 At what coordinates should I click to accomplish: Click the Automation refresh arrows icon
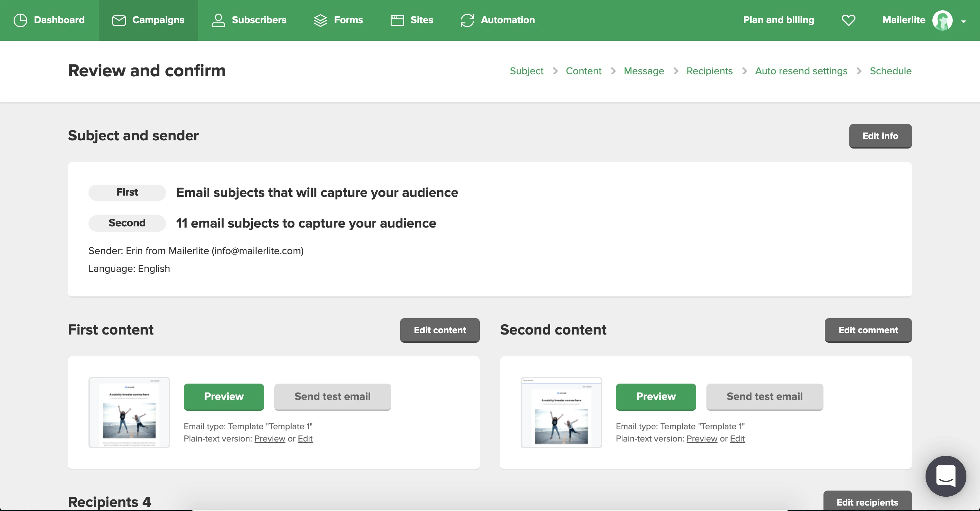tap(467, 20)
